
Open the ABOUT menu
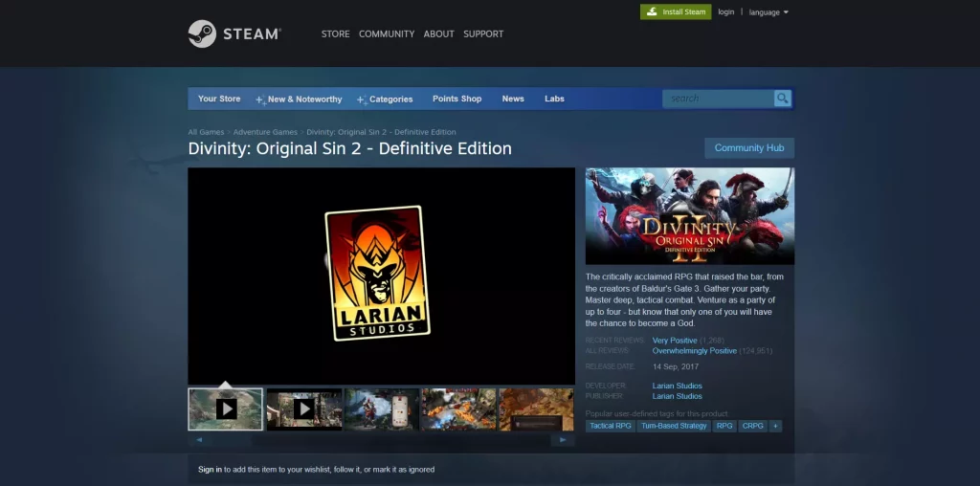coord(438,33)
